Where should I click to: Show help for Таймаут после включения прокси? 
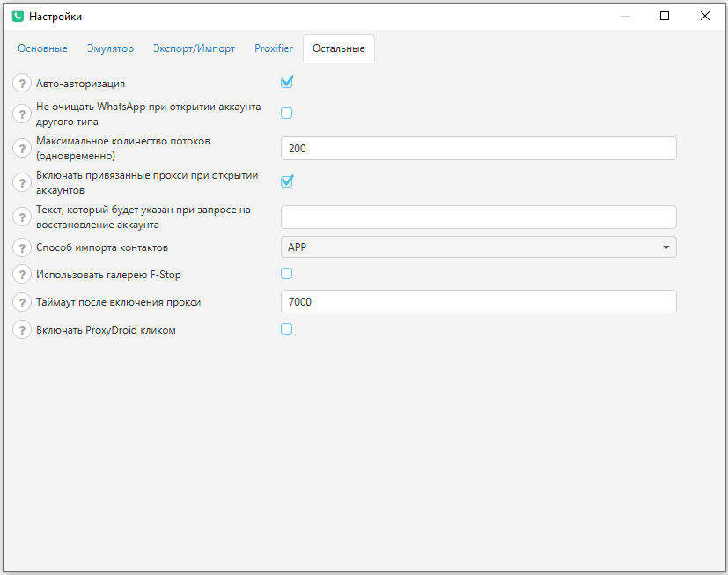[22, 302]
